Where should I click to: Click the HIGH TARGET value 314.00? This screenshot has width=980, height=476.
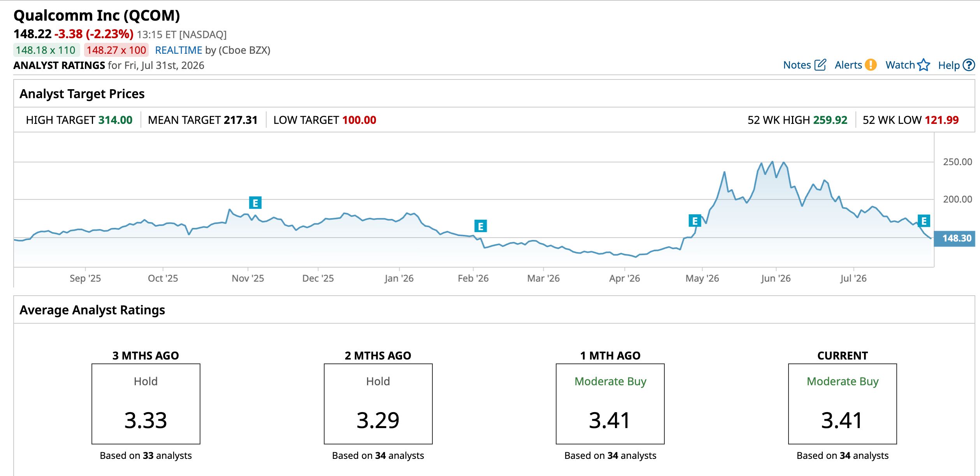click(x=116, y=120)
